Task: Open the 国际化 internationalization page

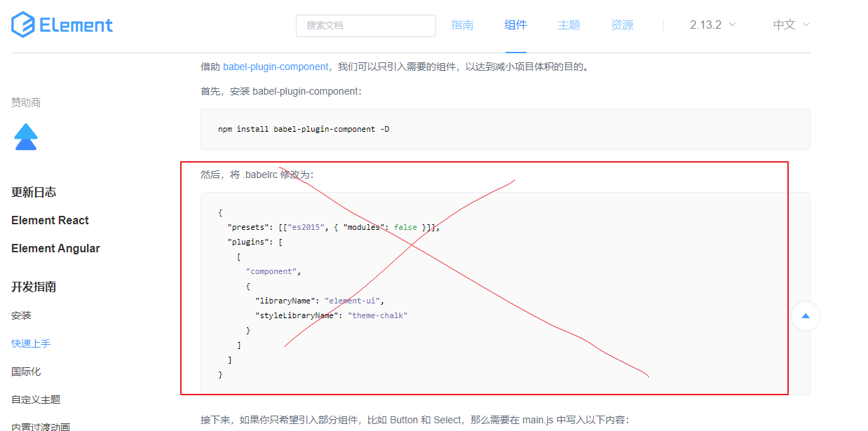Action: pos(26,371)
